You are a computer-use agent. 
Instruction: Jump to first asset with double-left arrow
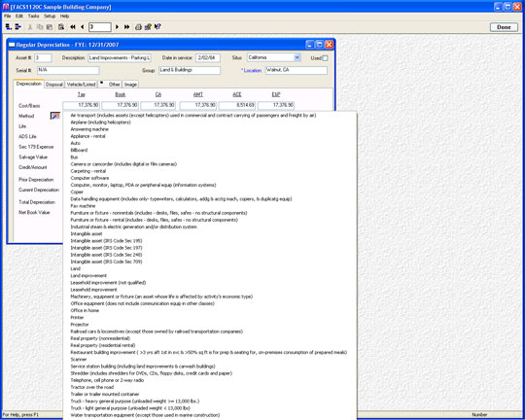pyautogui.click(x=73, y=27)
